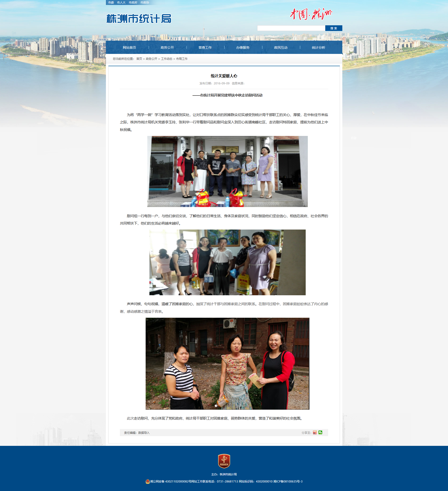Open the 市人大 top bar link
Viewport: 448px width, 491px height.
point(121,3)
